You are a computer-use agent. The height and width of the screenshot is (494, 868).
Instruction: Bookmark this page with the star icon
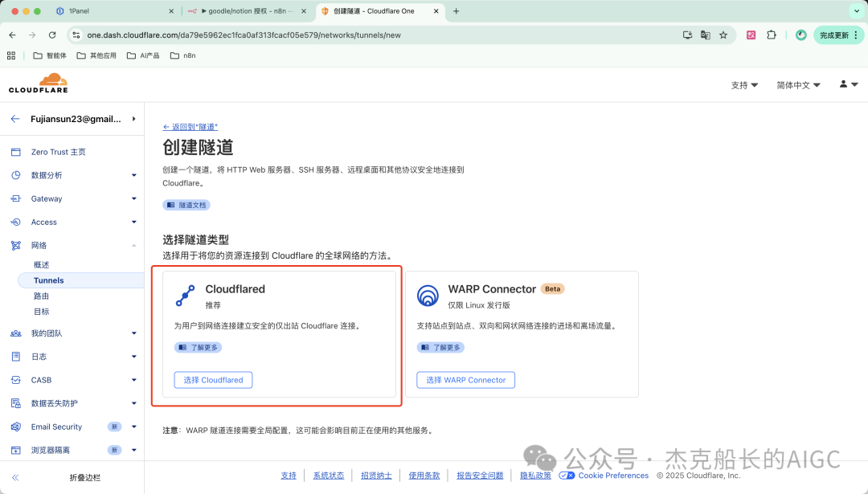[723, 35]
